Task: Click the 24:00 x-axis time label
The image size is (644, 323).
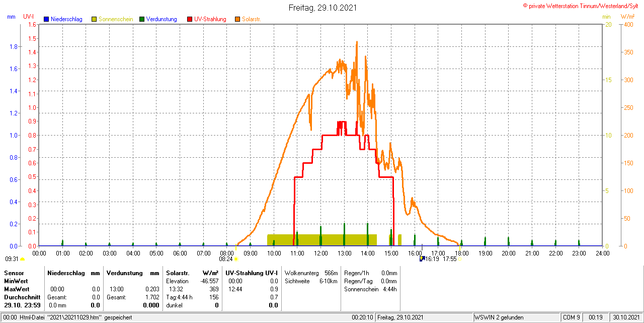Action: click(602, 253)
